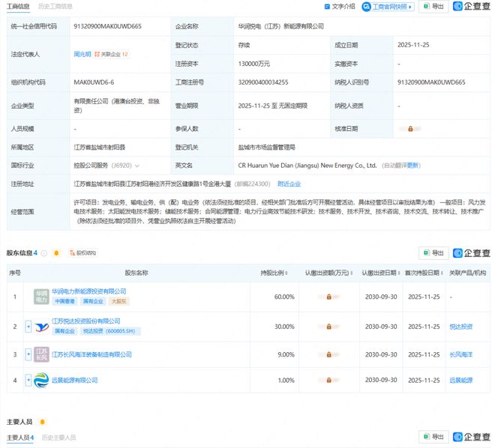
Task: Switch to 历史主要人员 tab
Action: [x=58, y=437]
